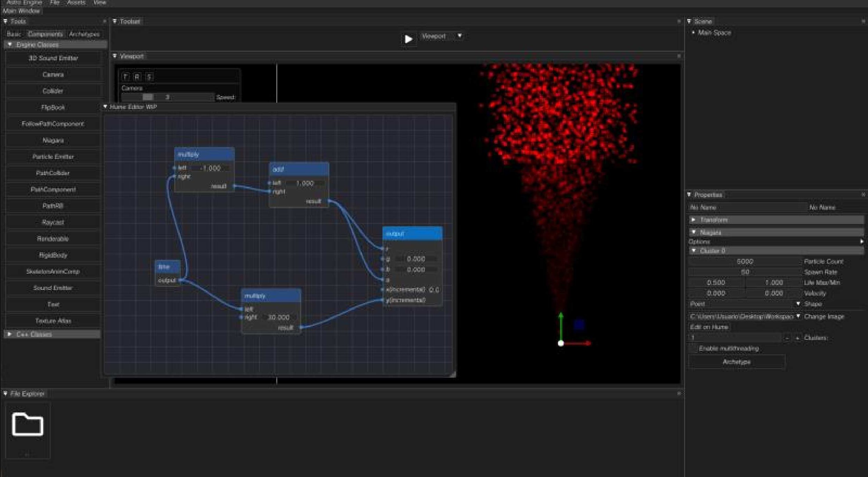This screenshot has height=477, width=868.
Task: Open the Assets menu
Action: coord(76,3)
